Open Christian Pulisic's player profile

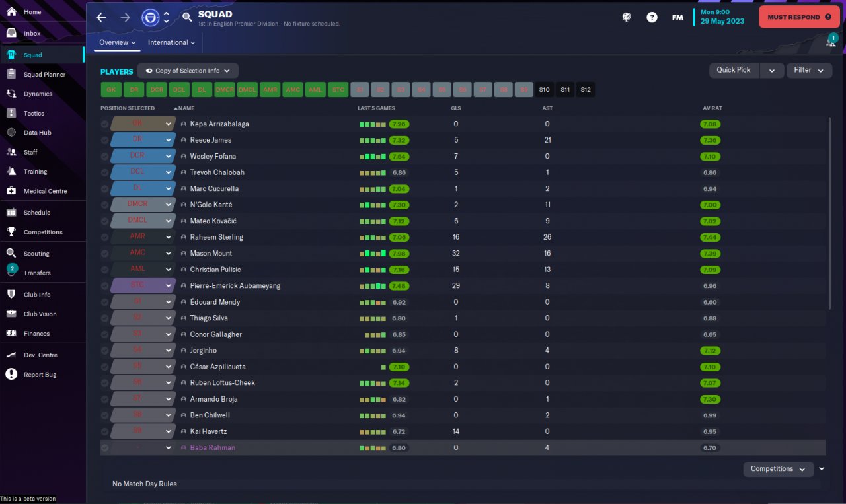(x=215, y=270)
